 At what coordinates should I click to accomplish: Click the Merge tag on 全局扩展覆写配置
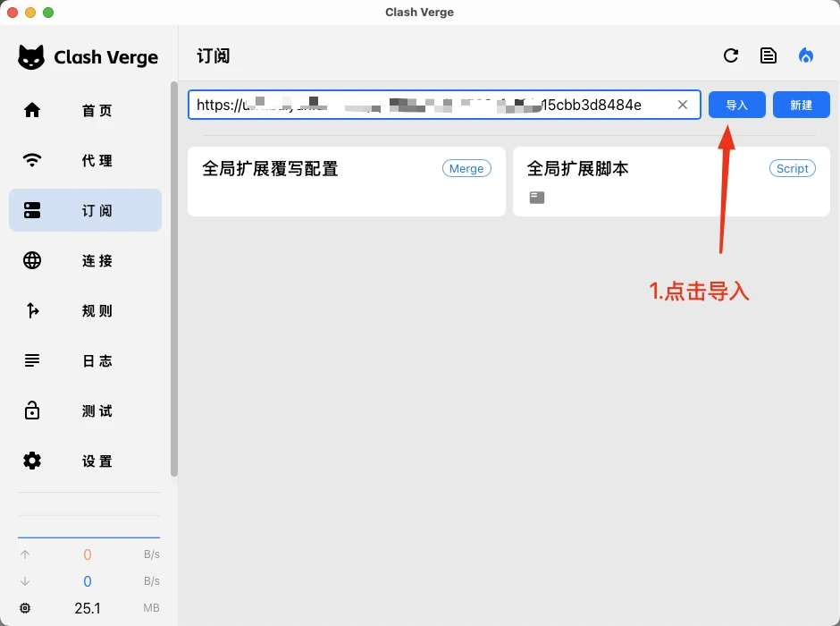click(466, 168)
